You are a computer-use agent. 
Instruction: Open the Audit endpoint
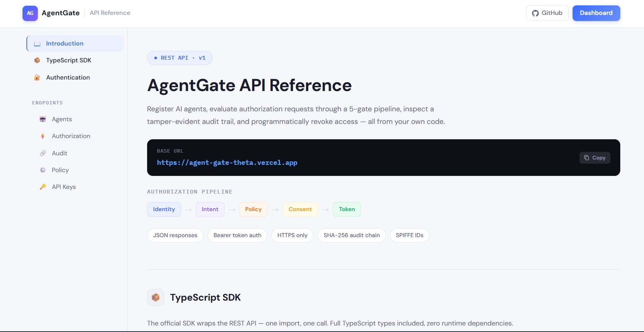coord(78,153)
